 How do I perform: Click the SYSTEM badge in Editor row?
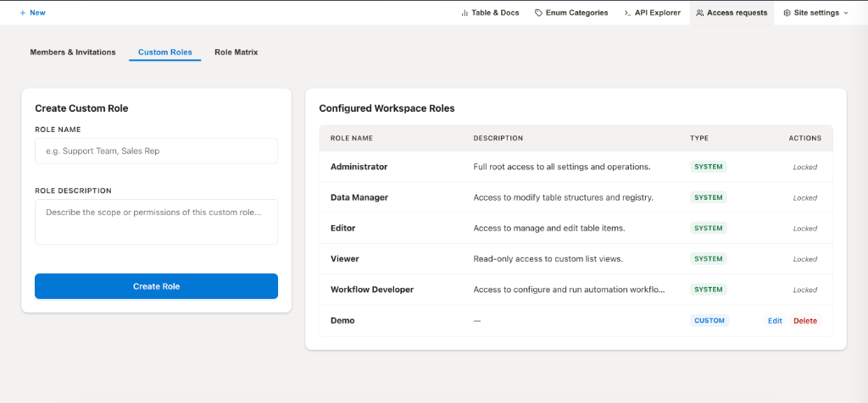click(709, 228)
